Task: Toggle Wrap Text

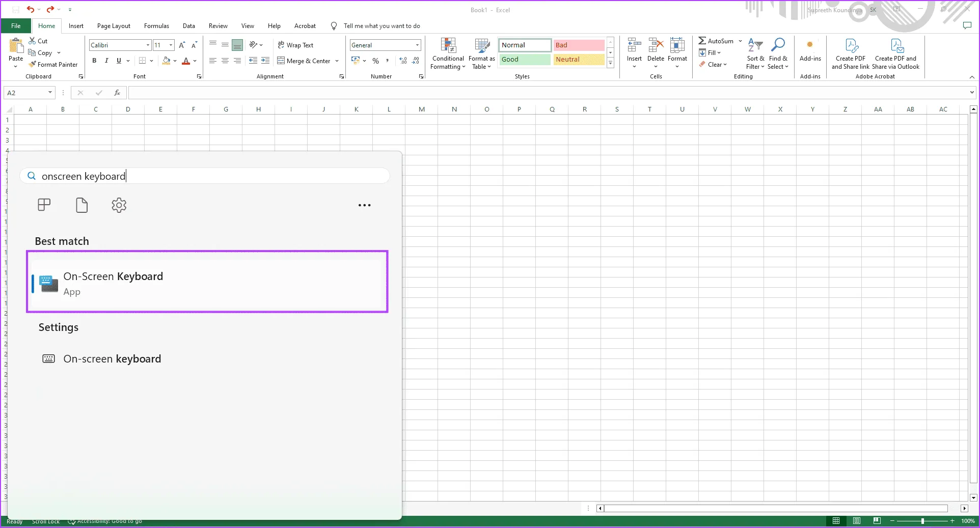Action: 295,45
